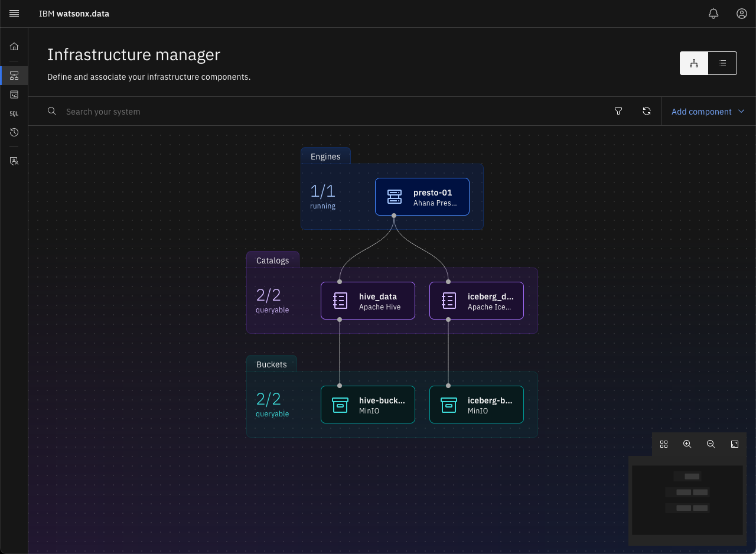Image resolution: width=756 pixels, height=554 pixels.
Task: Select the Catalogs group label
Action: coord(273,260)
